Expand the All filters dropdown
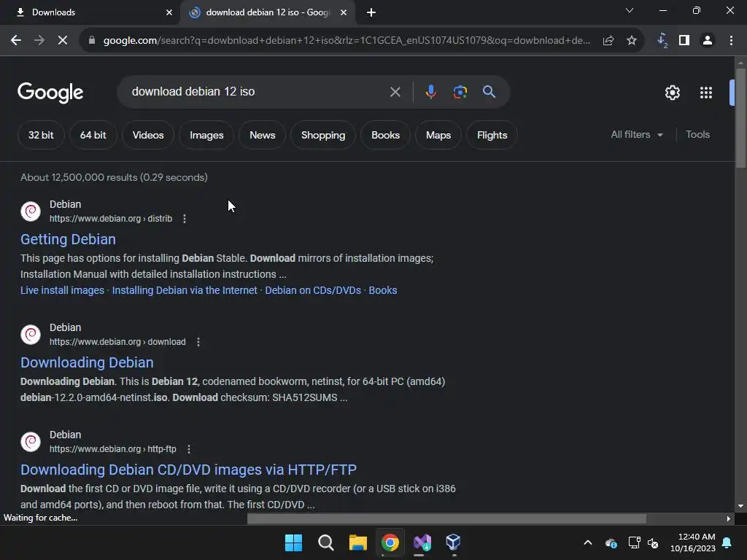747x560 pixels. [636, 135]
